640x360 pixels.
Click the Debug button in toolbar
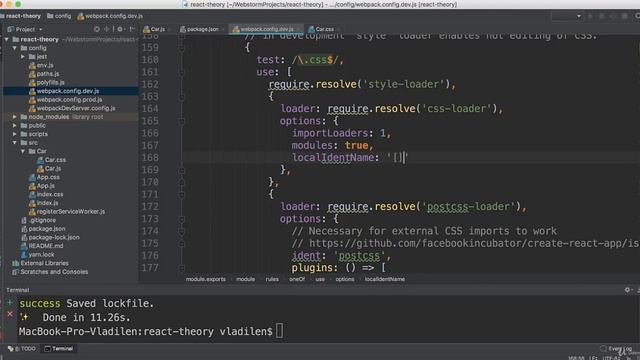pos(601,16)
